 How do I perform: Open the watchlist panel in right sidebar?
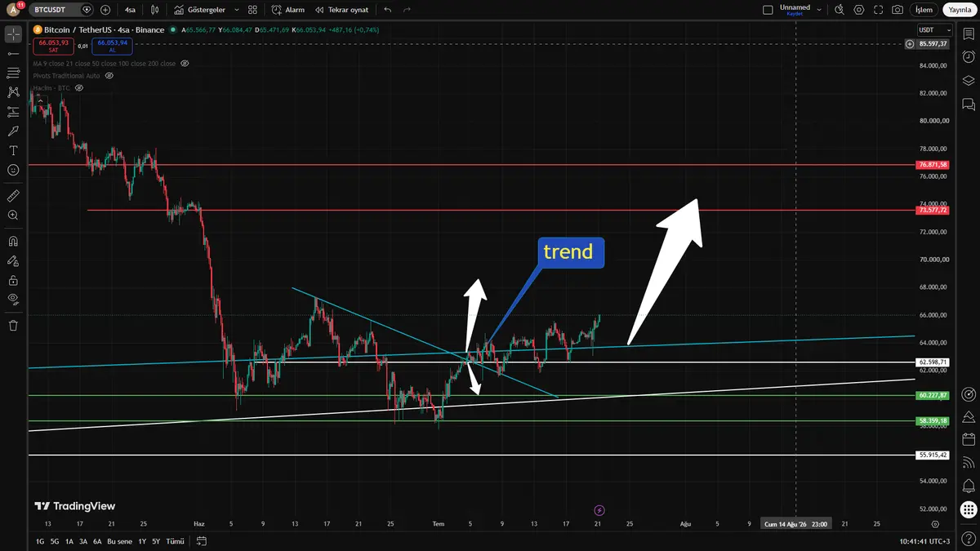point(969,34)
